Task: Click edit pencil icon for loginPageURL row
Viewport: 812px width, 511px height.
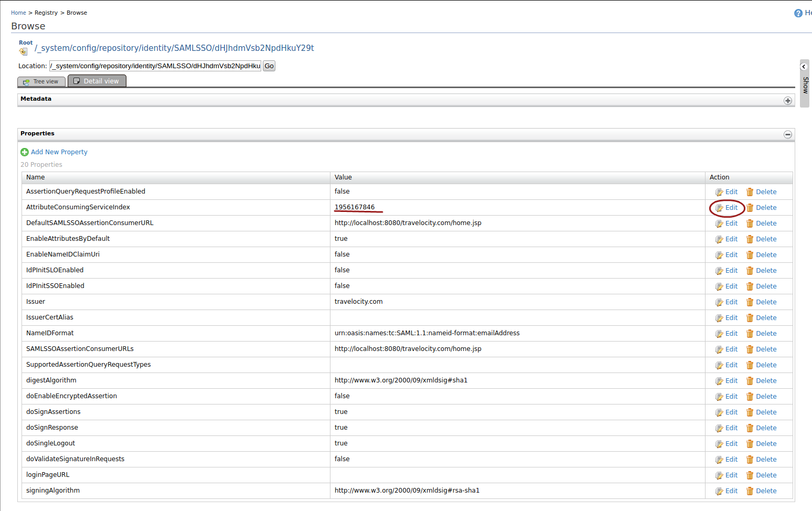Action: coord(719,475)
